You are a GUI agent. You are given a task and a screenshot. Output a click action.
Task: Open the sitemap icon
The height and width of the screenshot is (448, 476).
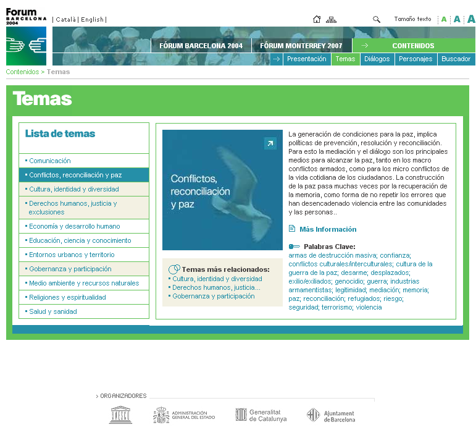point(332,19)
